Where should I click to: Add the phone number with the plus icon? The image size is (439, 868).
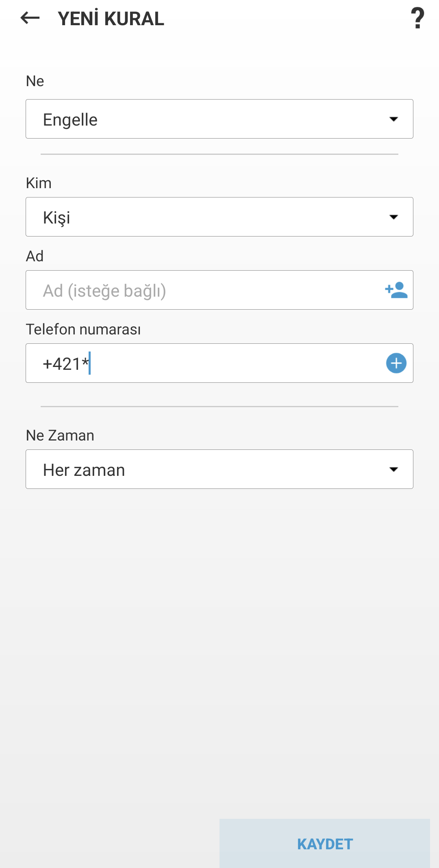point(396,363)
